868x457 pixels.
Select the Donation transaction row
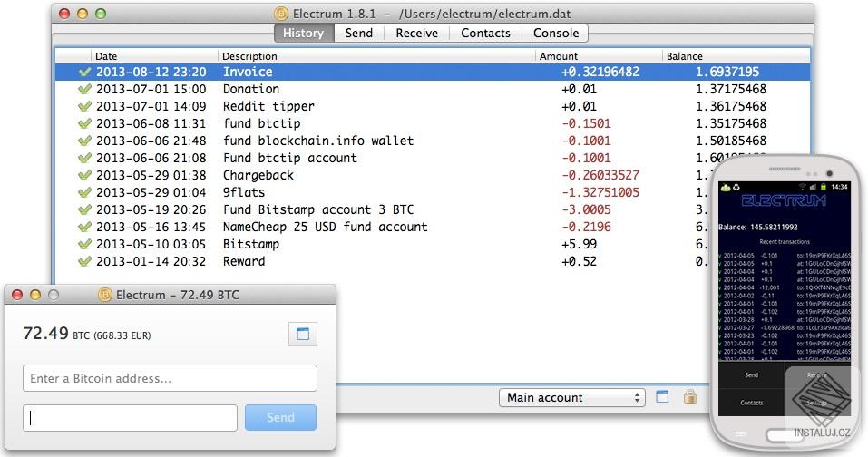(433, 89)
